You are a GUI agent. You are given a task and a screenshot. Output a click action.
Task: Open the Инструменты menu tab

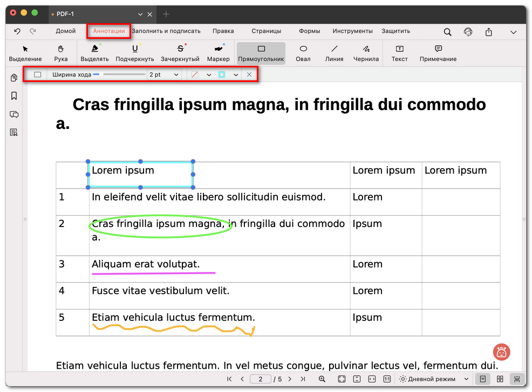352,31
